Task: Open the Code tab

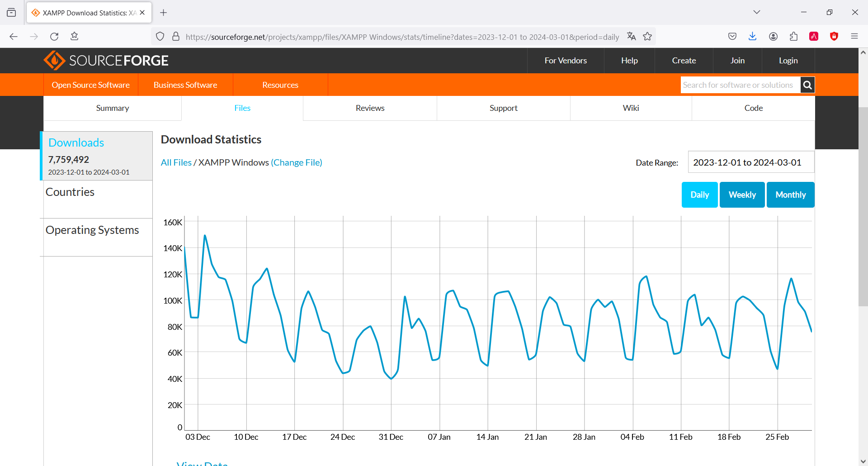Action: coord(753,108)
